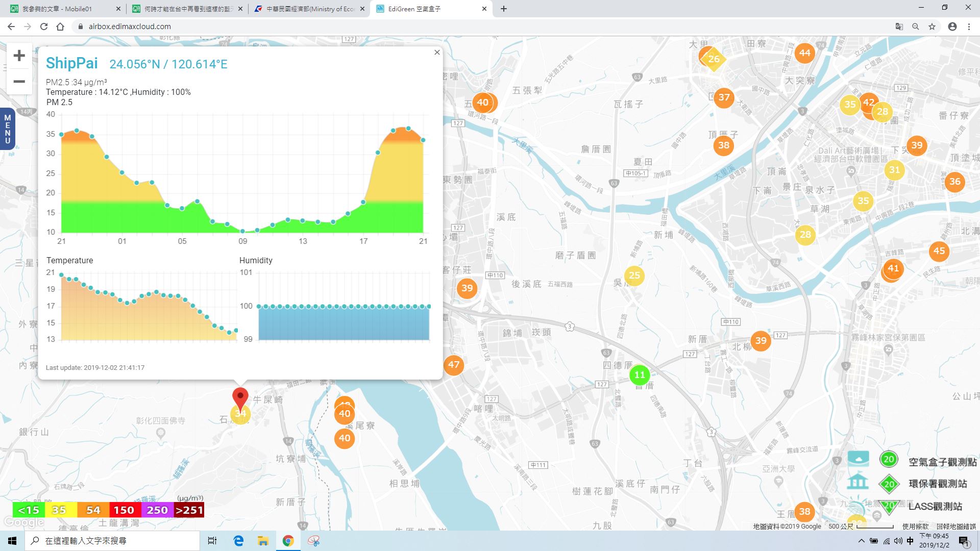Open the Chrome profile account icon
The image size is (980, 551).
click(952, 27)
